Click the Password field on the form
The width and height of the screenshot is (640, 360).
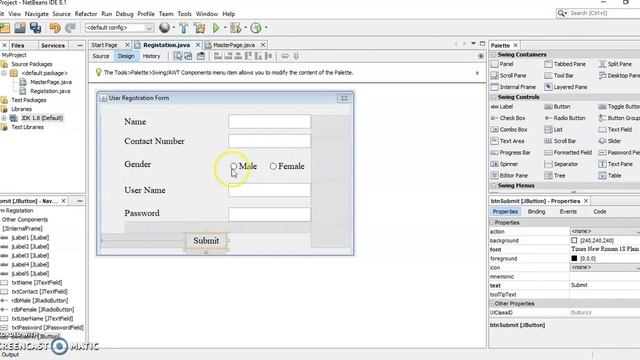(x=269, y=214)
